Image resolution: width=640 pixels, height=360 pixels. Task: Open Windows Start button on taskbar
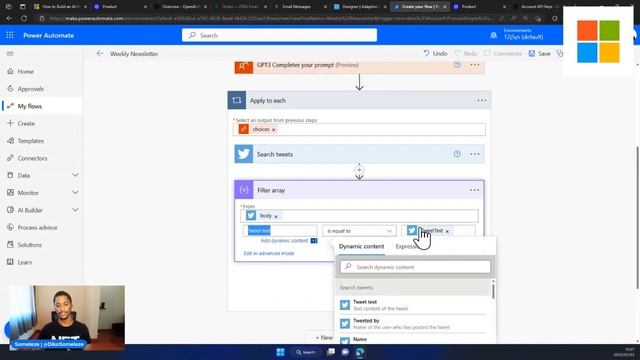point(280,352)
